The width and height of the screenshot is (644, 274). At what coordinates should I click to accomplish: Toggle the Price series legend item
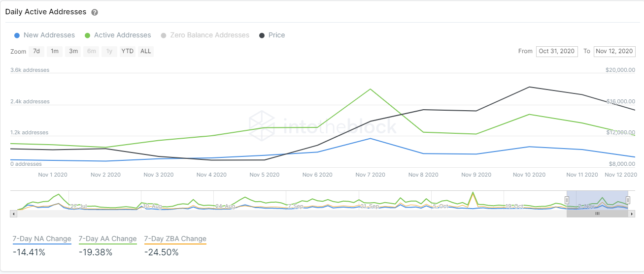click(x=272, y=35)
